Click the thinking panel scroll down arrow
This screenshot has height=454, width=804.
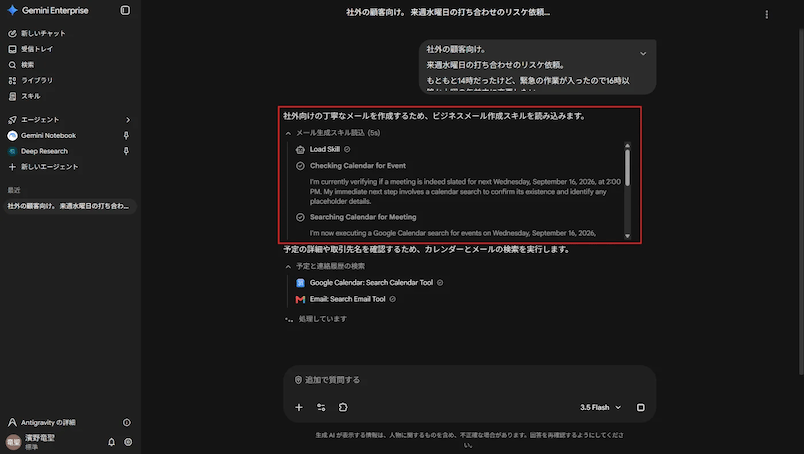coord(627,235)
